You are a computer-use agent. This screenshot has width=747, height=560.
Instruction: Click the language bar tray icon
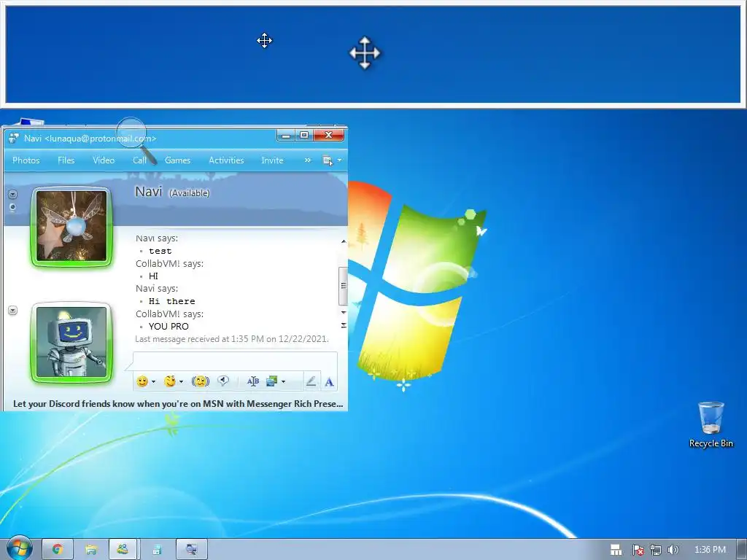(x=616, y=550)
